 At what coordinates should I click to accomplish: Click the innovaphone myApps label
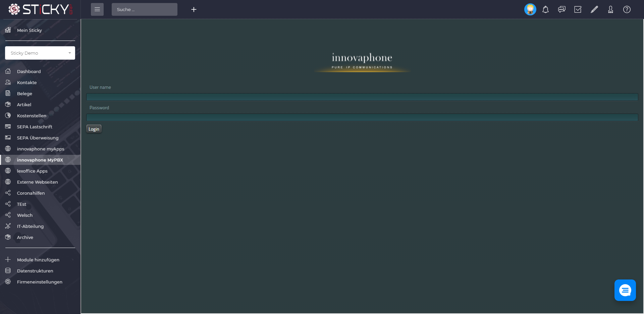pyautogui.click(x=41, y=149)
